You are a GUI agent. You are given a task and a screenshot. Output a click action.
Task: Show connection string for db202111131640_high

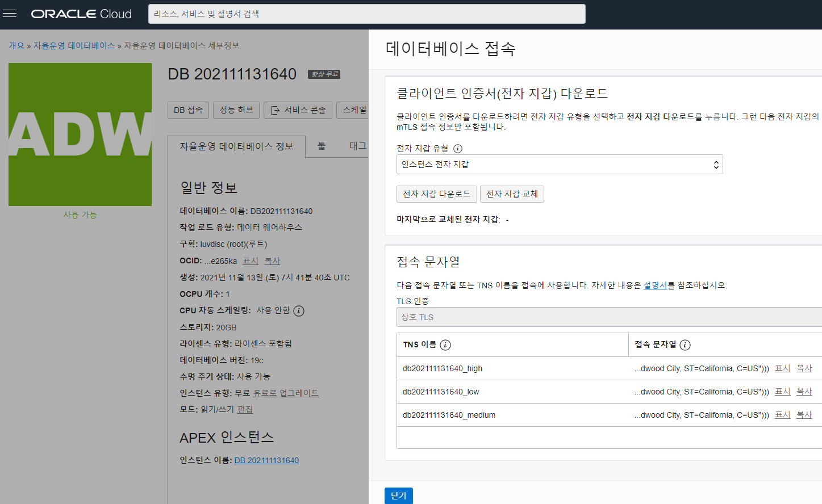[783, 368]
